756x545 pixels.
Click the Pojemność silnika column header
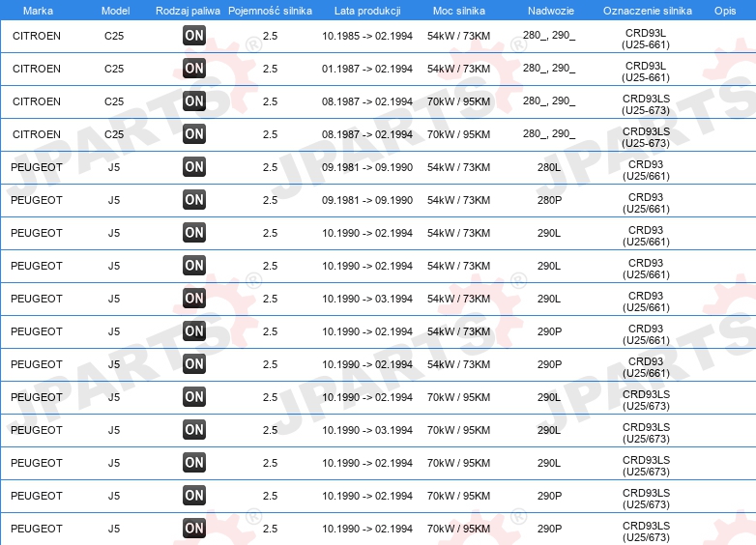point(270,11)
